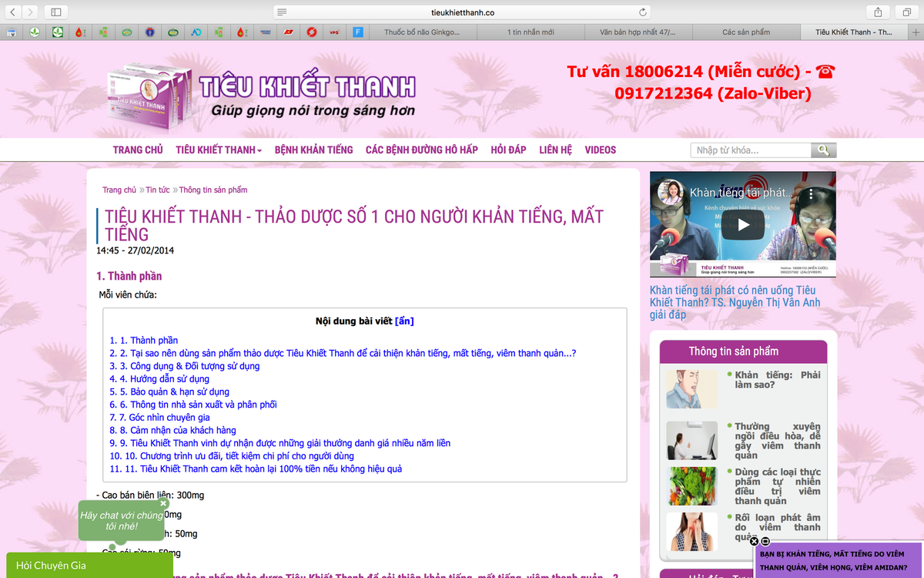Viewport: 924px width, 578px height.
Task: Switch to the Thuốc bổ não Ginkgo tab
Action: [422, 32]
